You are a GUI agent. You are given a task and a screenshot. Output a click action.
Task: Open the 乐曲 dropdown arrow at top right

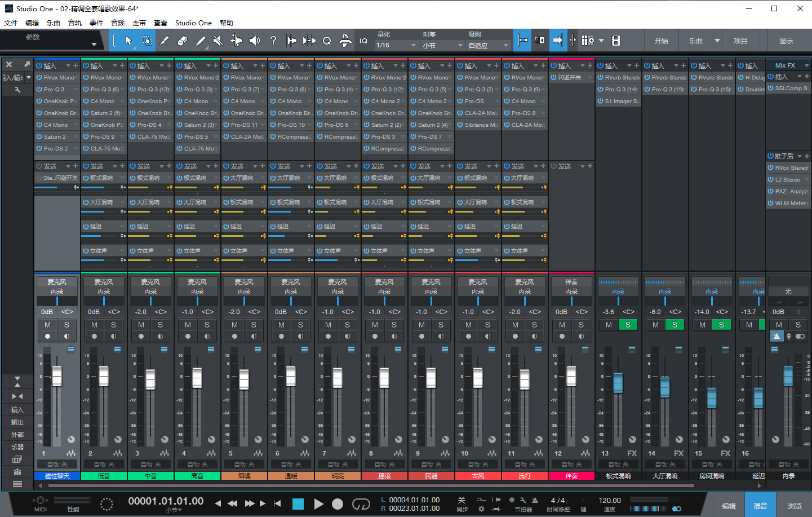pyautogui.click(x=717, y=40)
